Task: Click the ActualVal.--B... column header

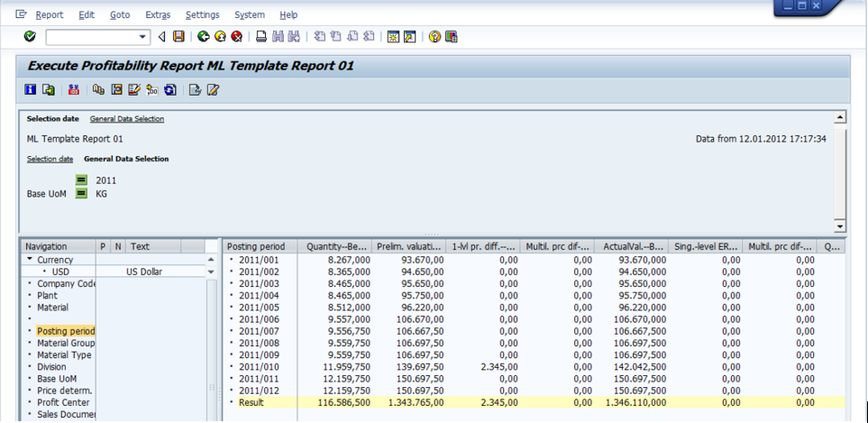Action: pyautogui.click(x=631, y=246)
